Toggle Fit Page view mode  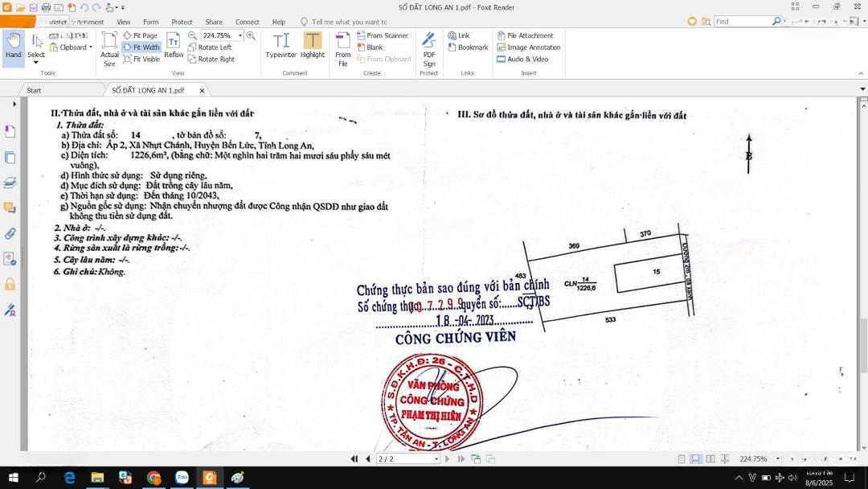(141, 35)
